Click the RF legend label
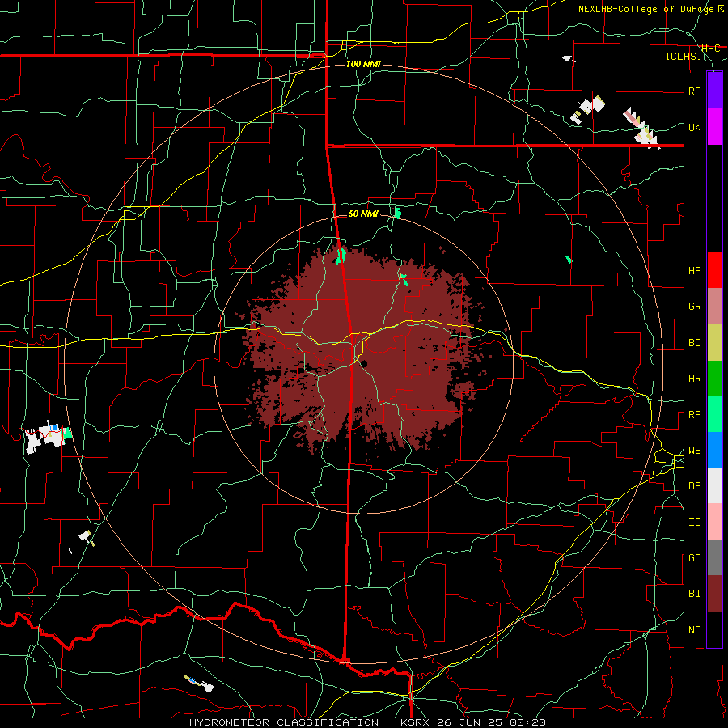Image resolution: width=728 pixels, height=728 pixels. coord(695,91)
